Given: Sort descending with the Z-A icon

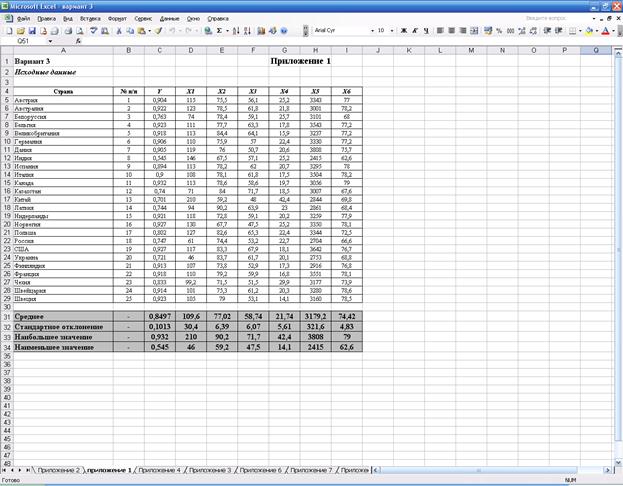Looking at the screenshot, I should pos(247,31).
